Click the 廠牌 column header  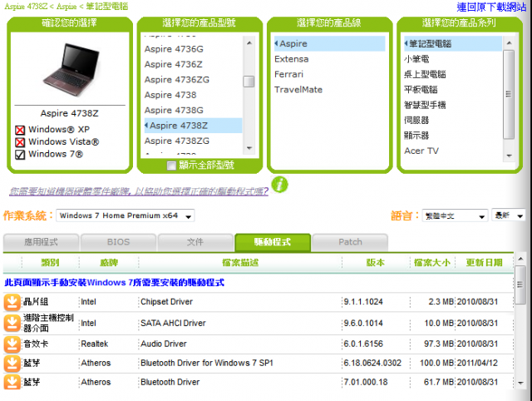point(109,262)
